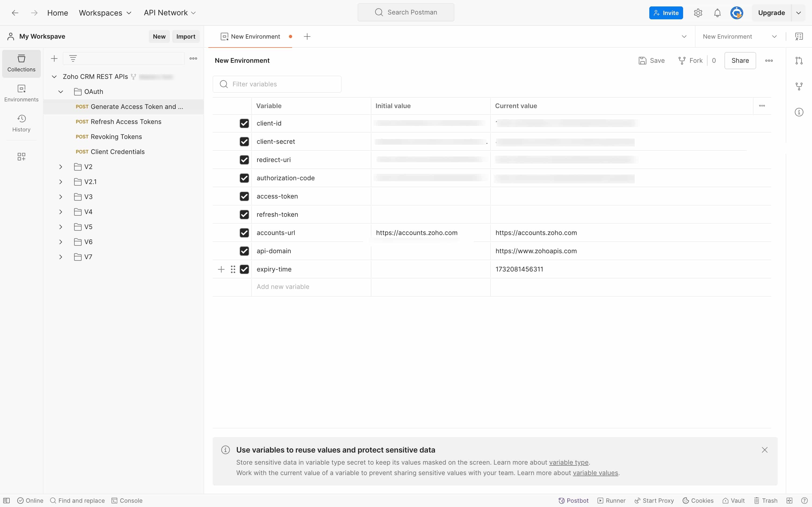Uncheck the client-id variable checkbox
The width and height of the screenshot is (812, 507).
244,123
